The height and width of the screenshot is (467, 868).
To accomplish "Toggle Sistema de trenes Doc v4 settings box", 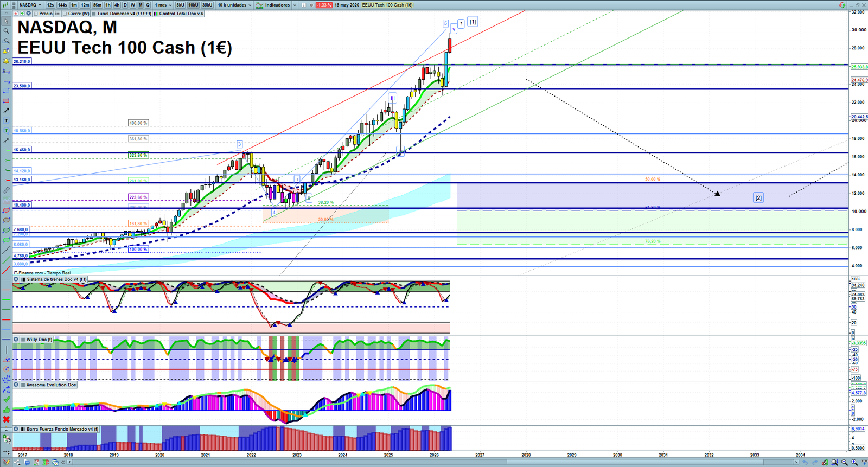I will 23,279.
